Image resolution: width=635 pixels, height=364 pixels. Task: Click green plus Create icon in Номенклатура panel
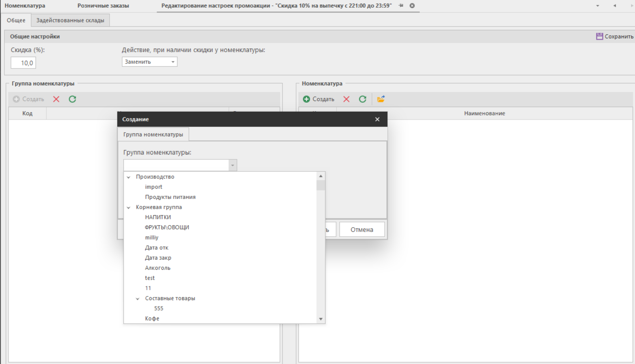point(307,99)
